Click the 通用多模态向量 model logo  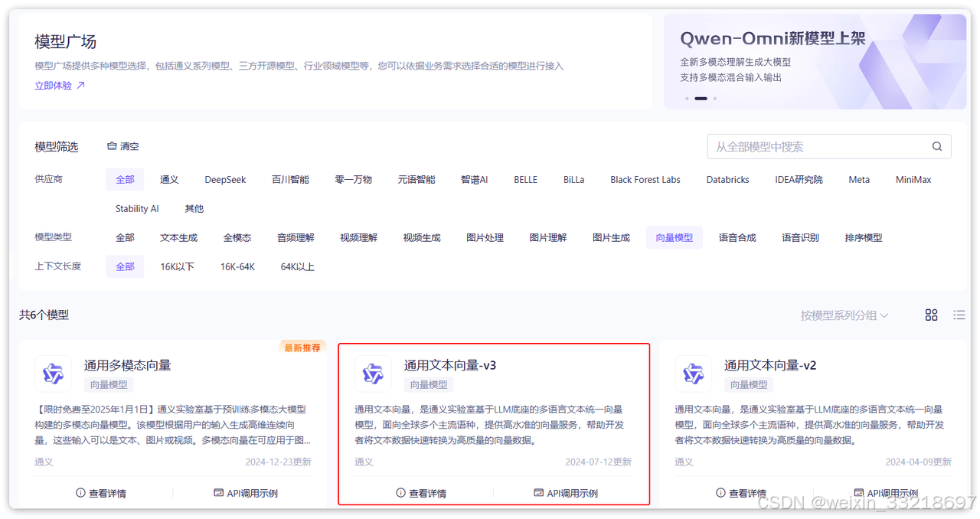pos(54,374)
